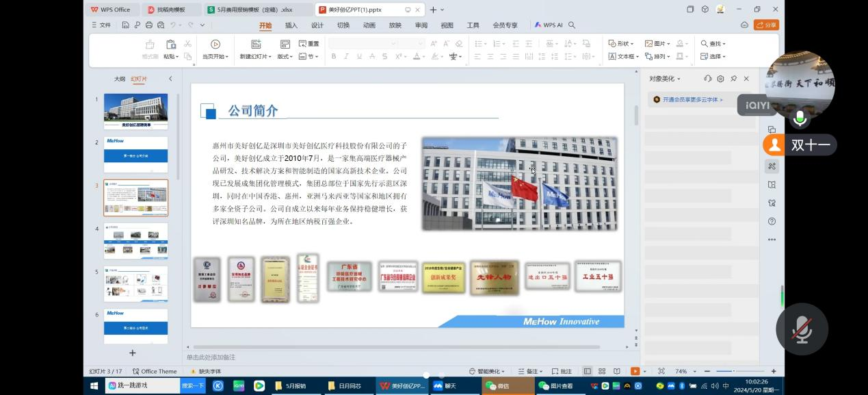
Task: Open the 插入 ribbon tab
Action: [291, 25]
